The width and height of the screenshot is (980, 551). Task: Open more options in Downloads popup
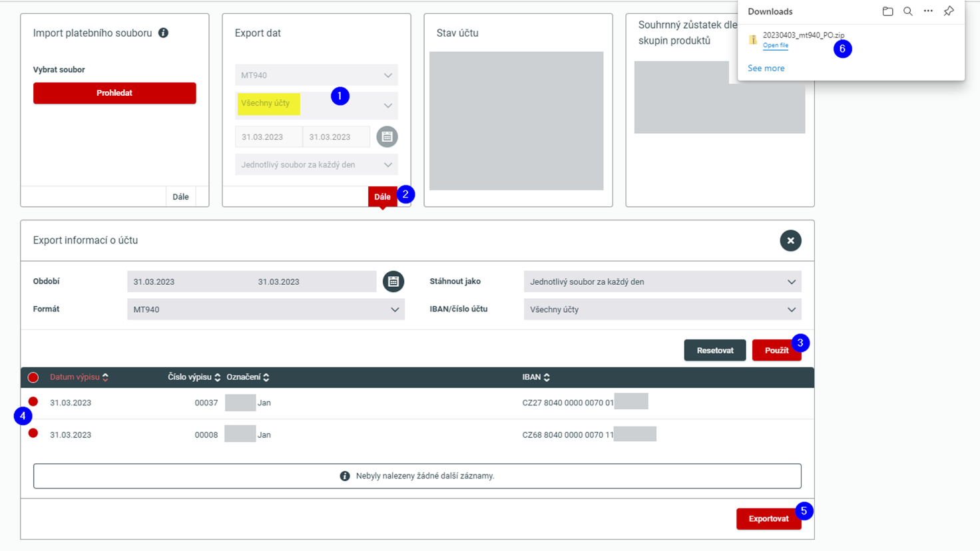point(928,11)
